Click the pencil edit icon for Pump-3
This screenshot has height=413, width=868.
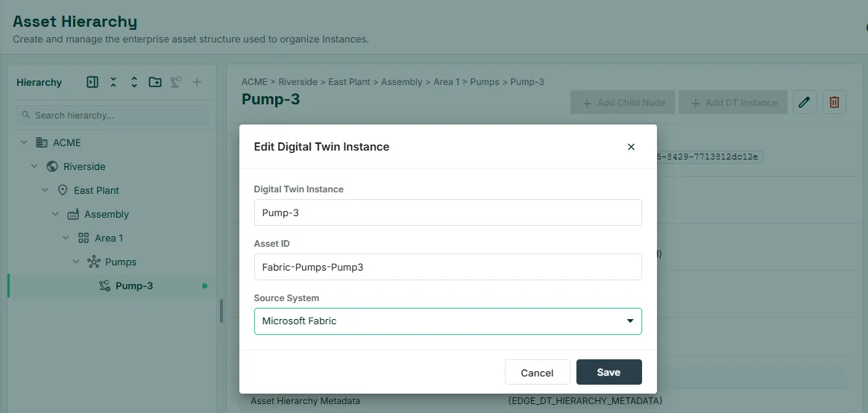805,102
